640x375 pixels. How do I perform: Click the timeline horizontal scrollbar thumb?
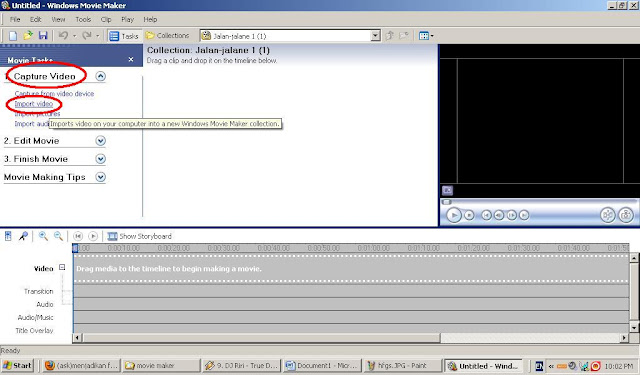point(261,338)
